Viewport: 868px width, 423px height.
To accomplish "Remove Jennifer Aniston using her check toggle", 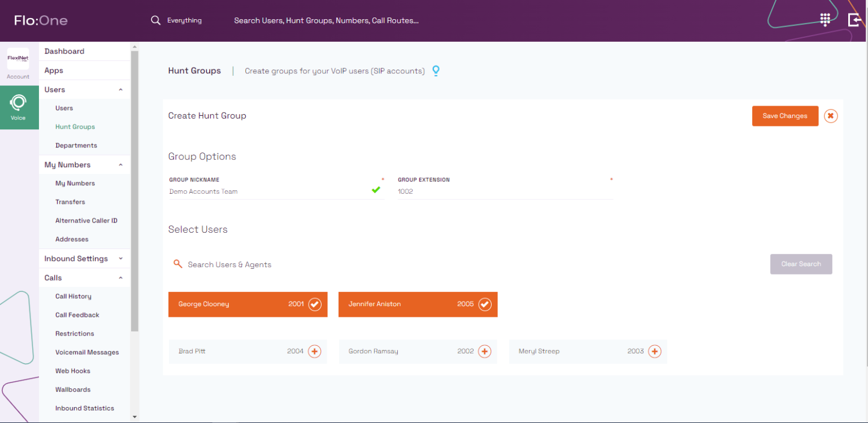I will tap(485, 304).
